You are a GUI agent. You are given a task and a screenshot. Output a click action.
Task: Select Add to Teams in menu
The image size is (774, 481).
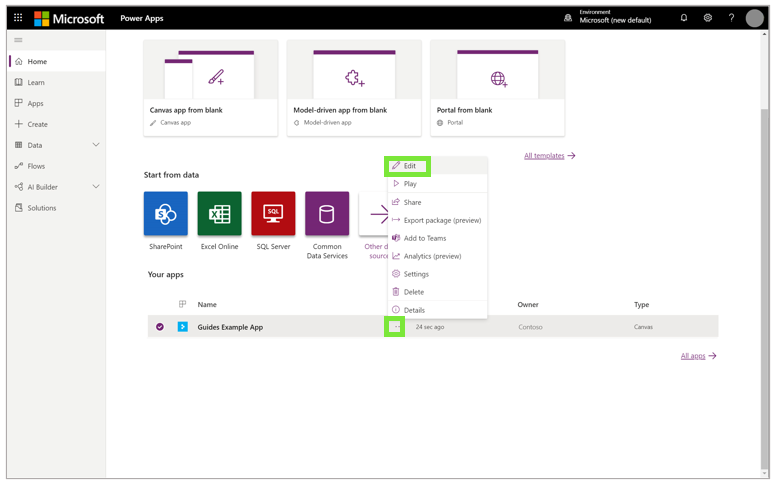437,238
